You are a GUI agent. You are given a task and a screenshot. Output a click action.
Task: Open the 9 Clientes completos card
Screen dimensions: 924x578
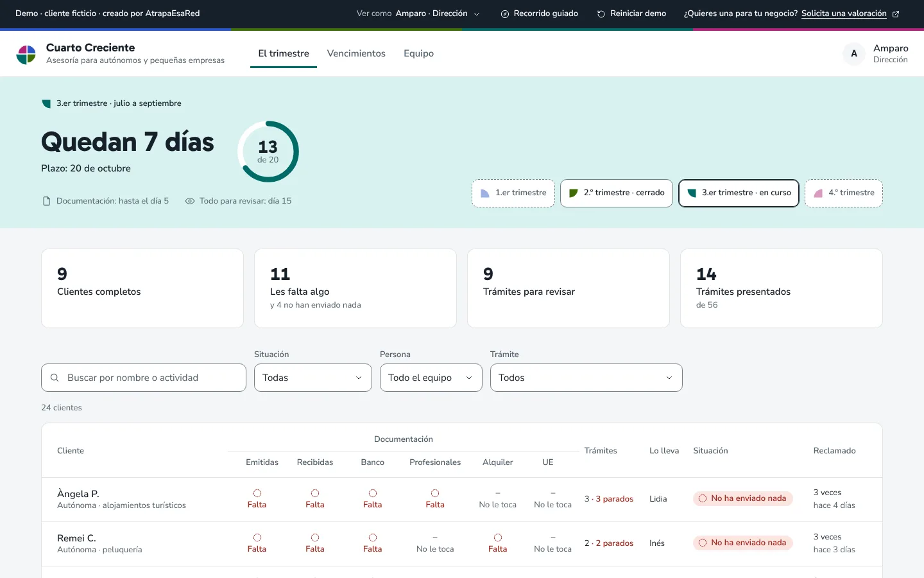tap(142, 288)
